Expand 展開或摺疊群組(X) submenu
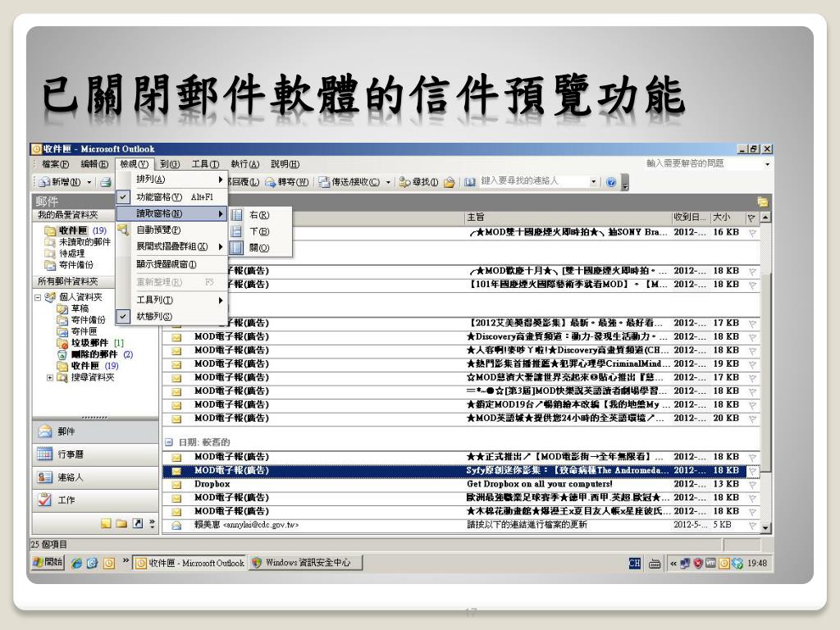This screenshot has width=840, height=630. click(x=172, y=246)
